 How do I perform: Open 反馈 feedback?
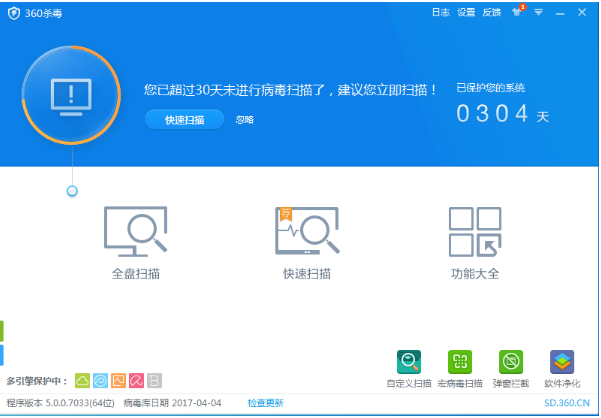coord(491,13)
